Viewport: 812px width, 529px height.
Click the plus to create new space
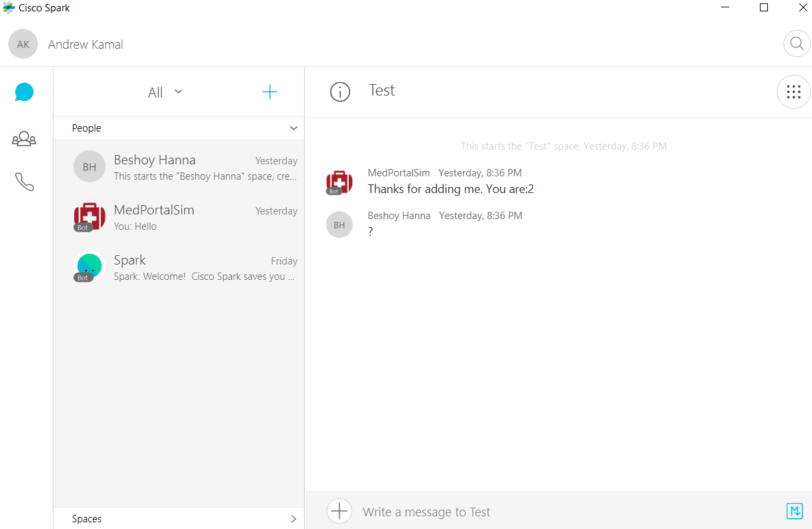point(270,92)
